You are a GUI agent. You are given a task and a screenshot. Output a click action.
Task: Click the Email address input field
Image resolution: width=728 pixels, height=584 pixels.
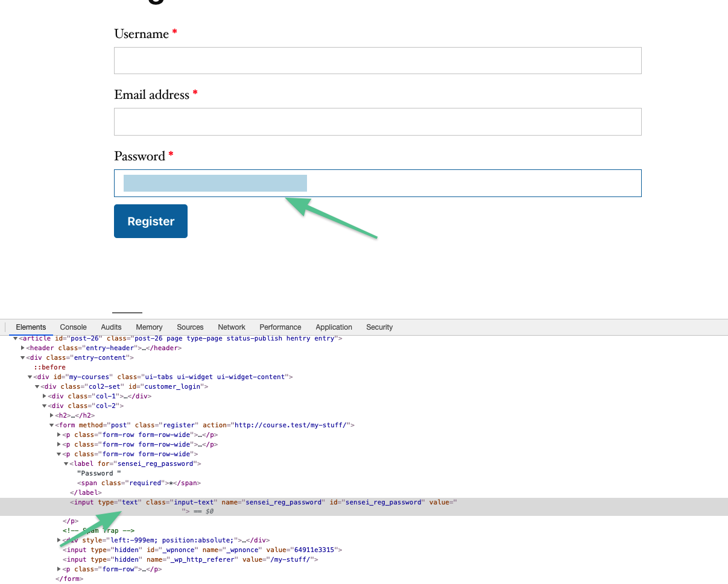378,122
